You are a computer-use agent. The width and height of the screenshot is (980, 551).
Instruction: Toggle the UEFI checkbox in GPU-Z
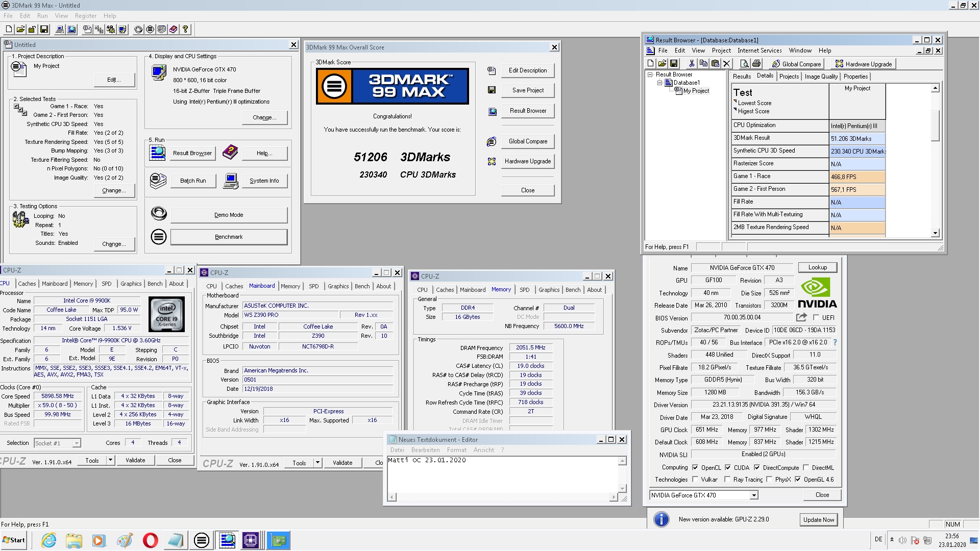pyautogui.click(x=816, y=317)
